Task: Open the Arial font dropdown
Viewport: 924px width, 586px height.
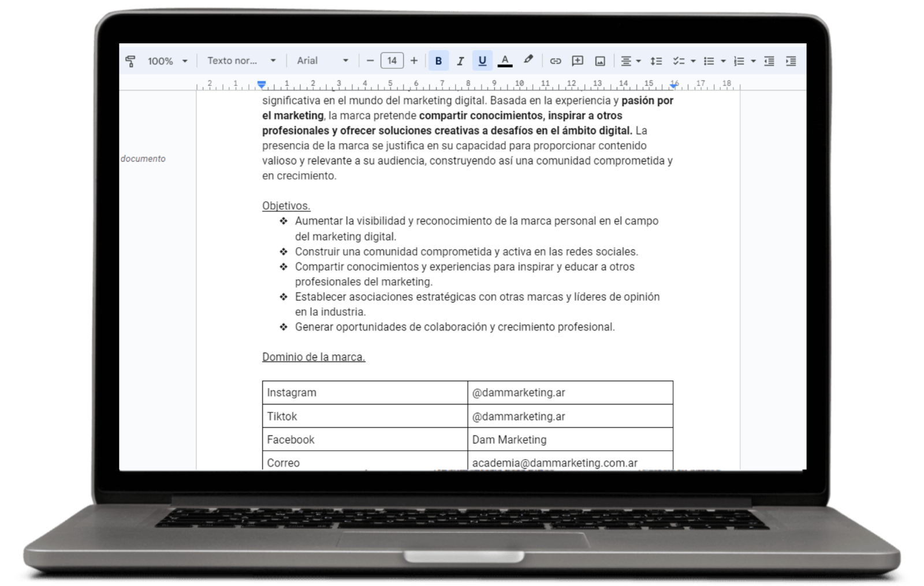Action: pyautogui.click(x=322, y=61)
